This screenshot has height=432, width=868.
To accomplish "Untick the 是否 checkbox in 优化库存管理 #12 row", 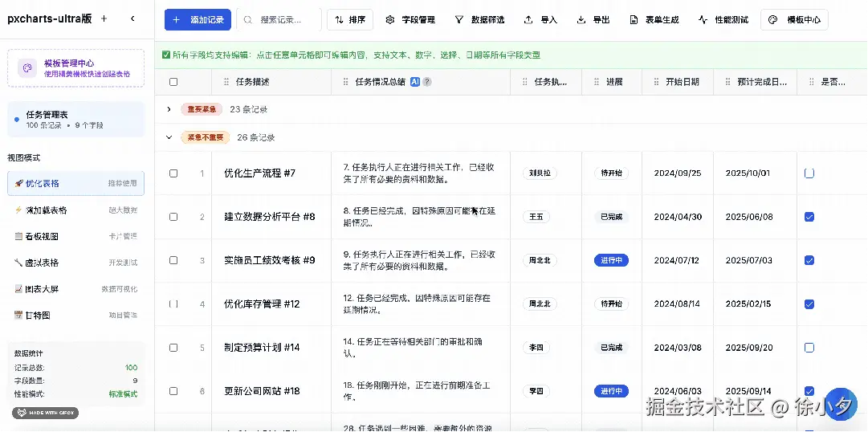I will pyautogui.click(x=809, y=304).
